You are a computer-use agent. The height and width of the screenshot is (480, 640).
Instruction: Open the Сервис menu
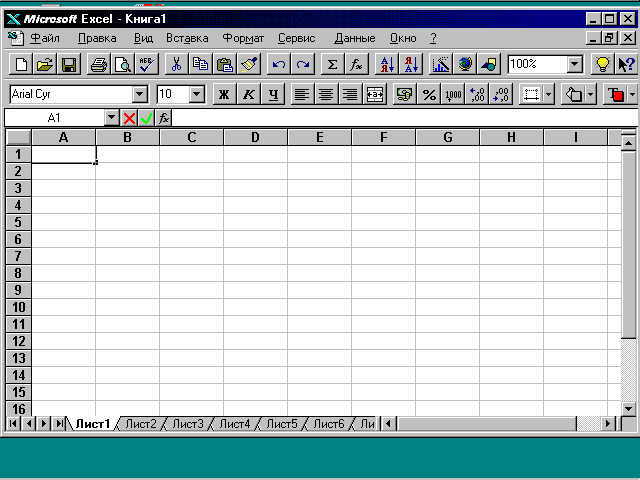pos(297,38)
